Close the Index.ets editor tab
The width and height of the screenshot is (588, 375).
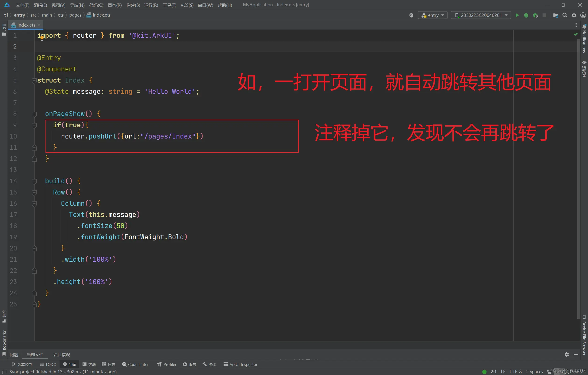pos(39,25)
